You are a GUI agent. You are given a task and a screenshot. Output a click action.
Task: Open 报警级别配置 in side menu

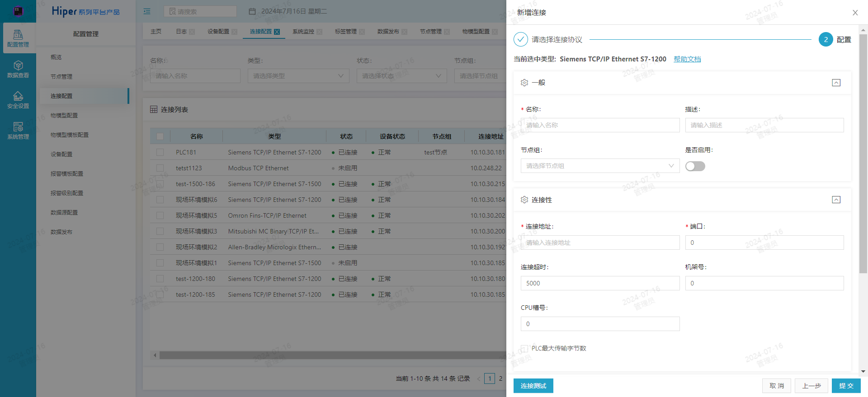[x=67, y=193]
